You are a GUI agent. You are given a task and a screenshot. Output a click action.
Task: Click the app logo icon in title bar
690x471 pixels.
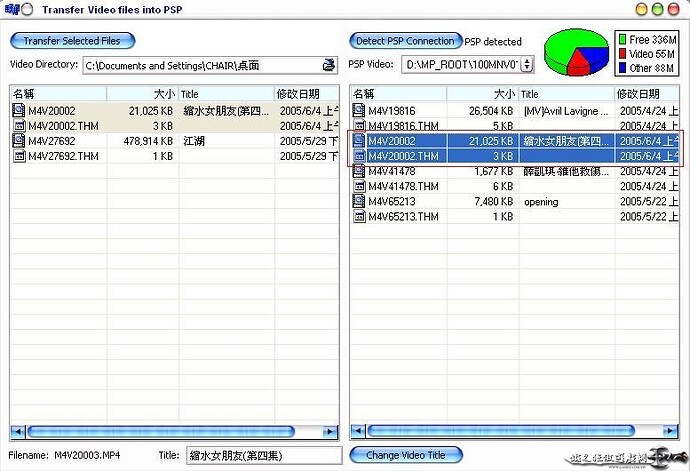click(x=12, y=9)
